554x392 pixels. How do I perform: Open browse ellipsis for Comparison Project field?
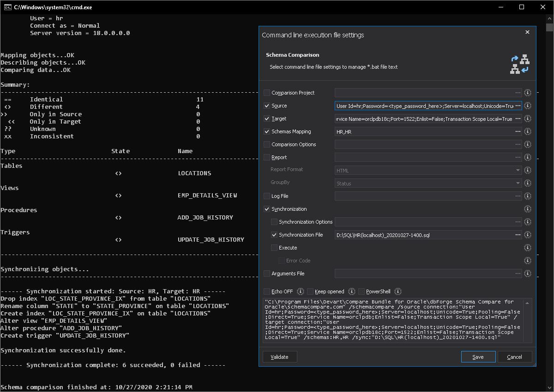click(x=518, y=93)
